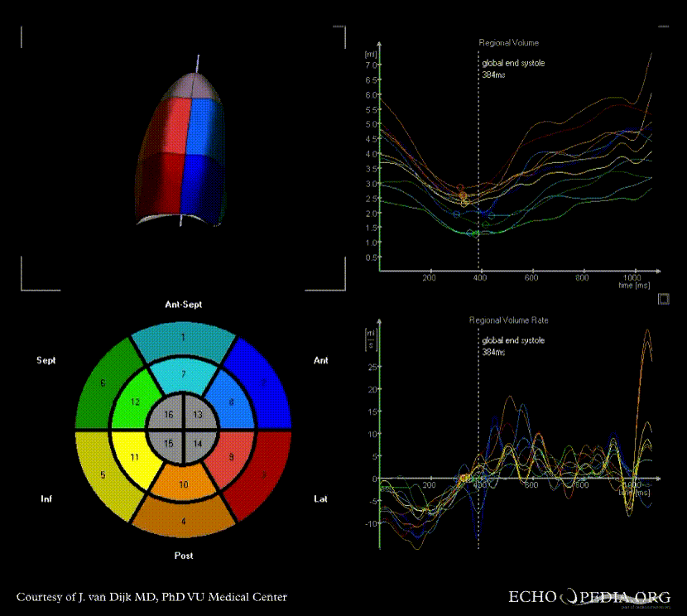
Task: Click the small square icon below the Regional Volume graph
Action: (663, 297)
